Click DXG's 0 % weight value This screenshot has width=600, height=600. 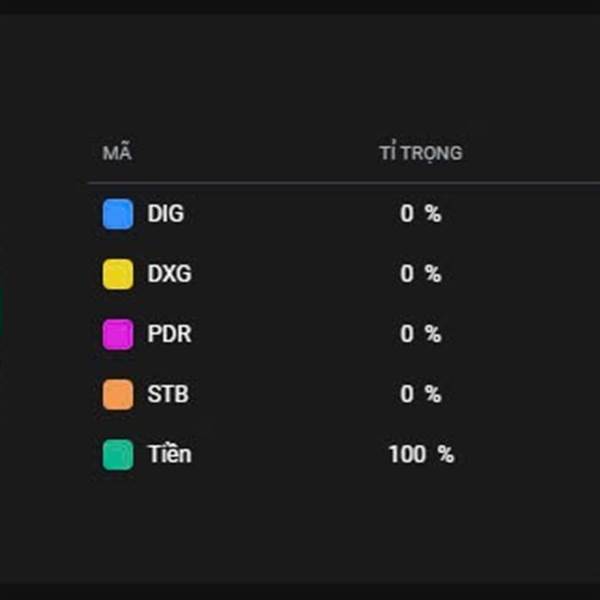421,274
